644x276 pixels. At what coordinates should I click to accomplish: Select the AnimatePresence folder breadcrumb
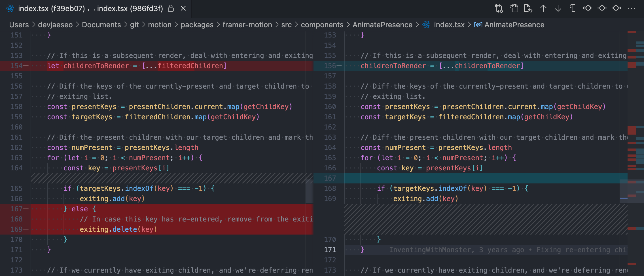(x=382, y=25)
